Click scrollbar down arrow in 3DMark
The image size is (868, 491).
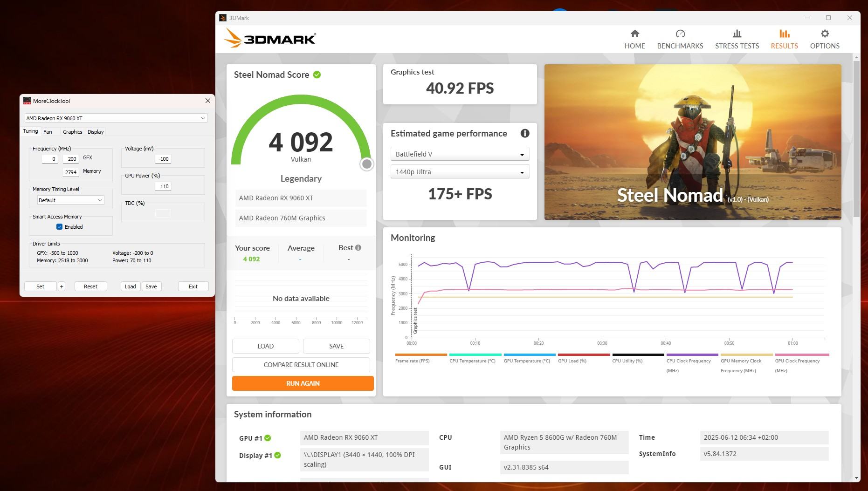(856, 478)
